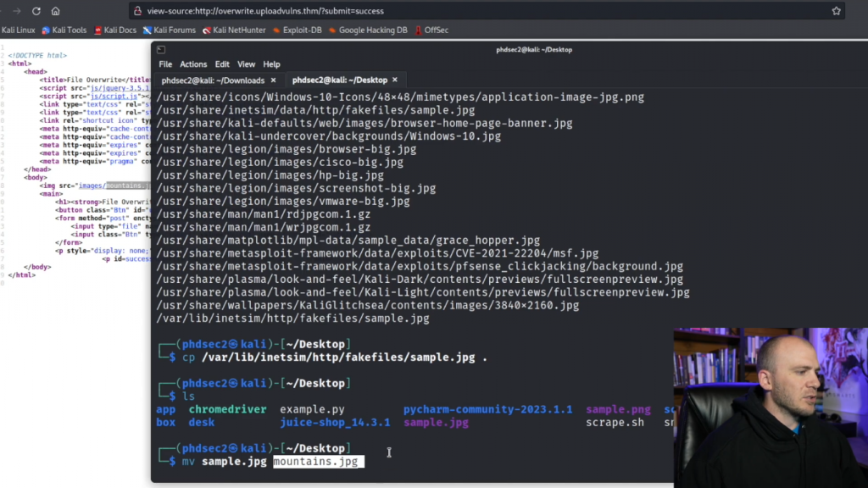This screenshot has width=868, height=488.
Task: Go to the browser home page icon
Action: point(55,11)
